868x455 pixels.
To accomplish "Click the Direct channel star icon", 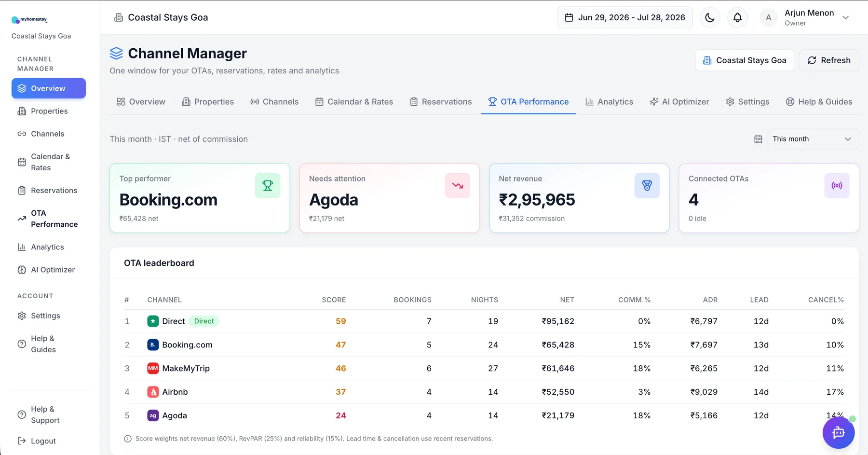I will pos(153,321).
